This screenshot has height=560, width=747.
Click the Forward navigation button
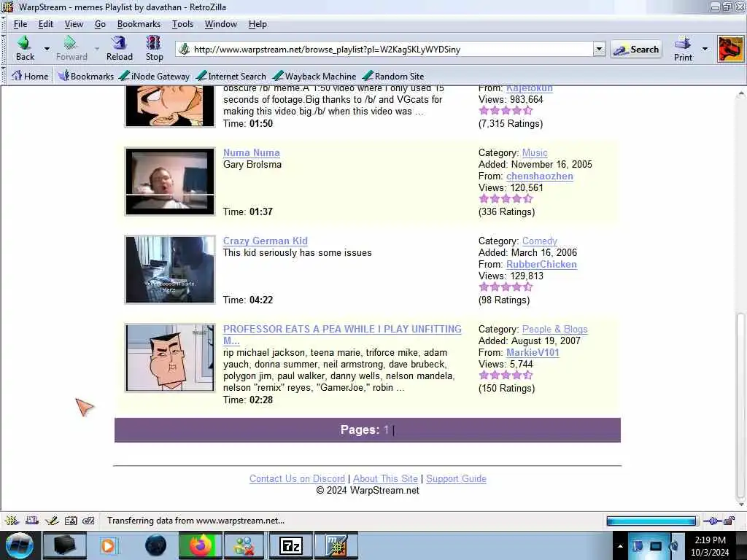[x=71, y=49]
